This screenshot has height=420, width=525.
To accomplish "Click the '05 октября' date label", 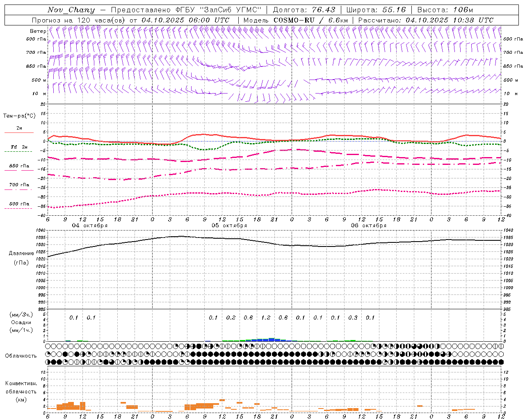I will [x=229, y=226].
